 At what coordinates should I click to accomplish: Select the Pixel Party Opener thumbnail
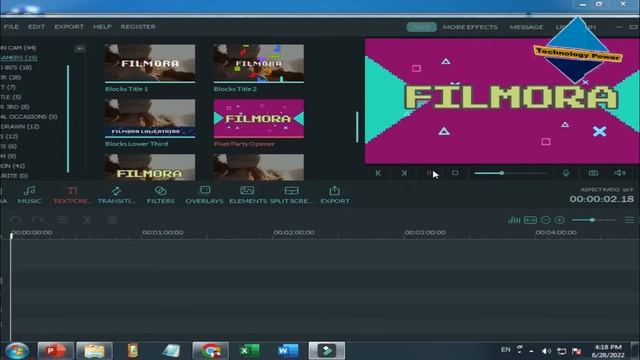click(x=258, y=118)
